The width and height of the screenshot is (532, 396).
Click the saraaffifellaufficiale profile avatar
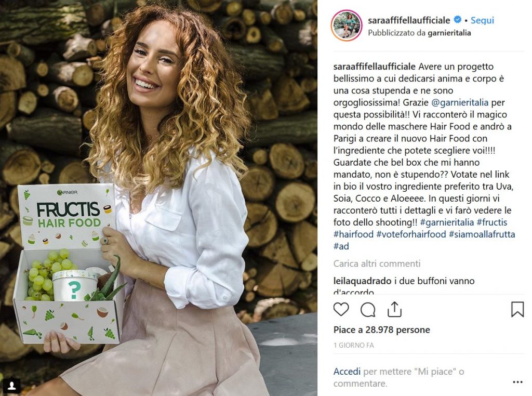point(347,25)
